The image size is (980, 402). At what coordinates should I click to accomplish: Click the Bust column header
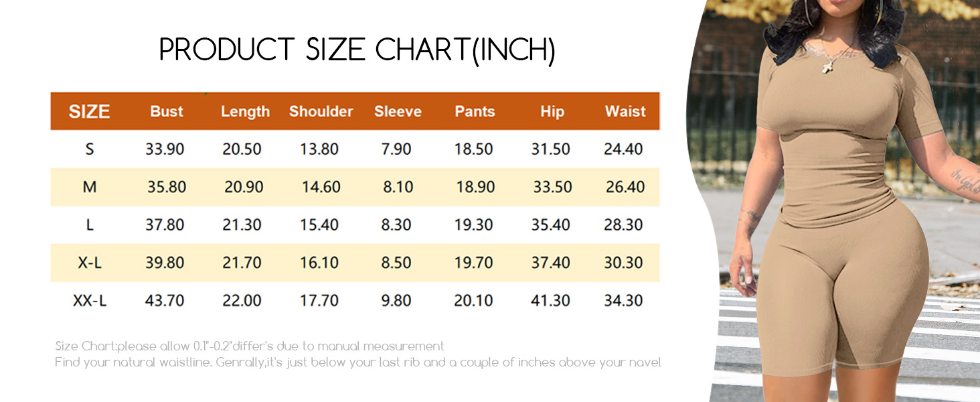(167, 112)
